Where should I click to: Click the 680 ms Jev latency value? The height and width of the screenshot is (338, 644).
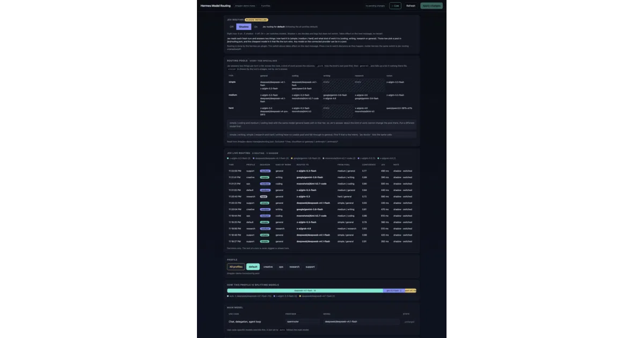pos(385,196)
